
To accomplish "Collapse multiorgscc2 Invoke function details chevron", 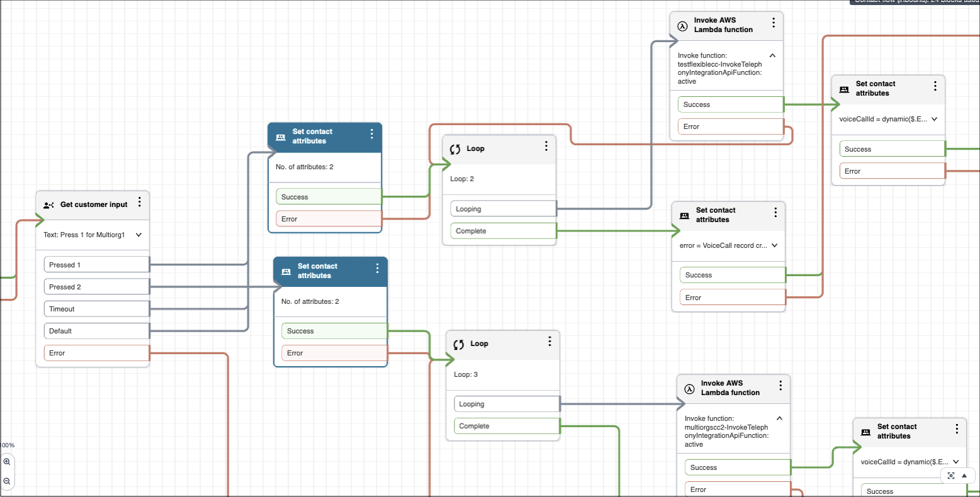I will pyautogui.click(x=779, y=418).
